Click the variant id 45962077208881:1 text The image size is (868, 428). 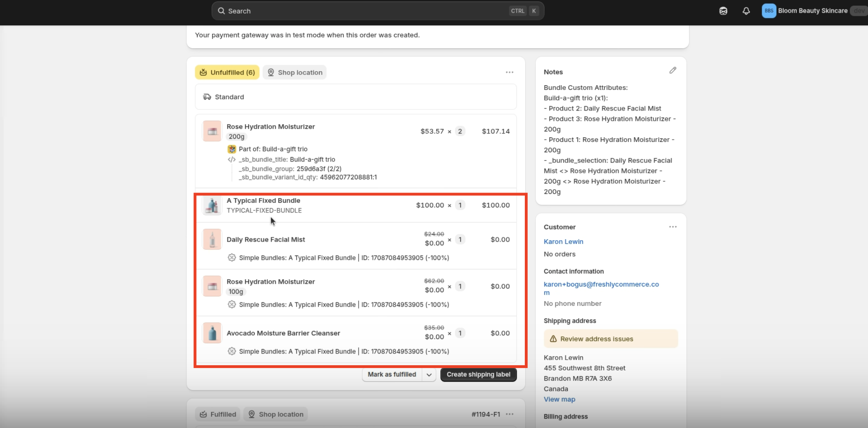[x=348, y=177]
